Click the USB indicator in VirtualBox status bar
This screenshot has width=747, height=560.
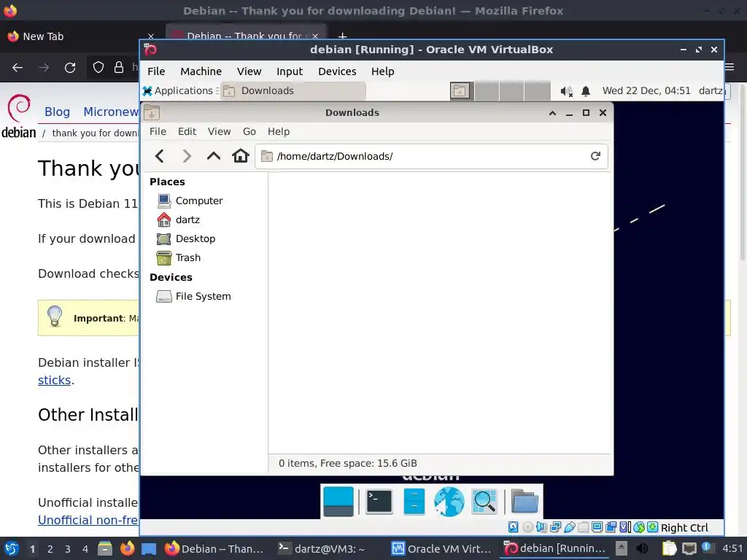pyautogui.click(x=569, y=527)
